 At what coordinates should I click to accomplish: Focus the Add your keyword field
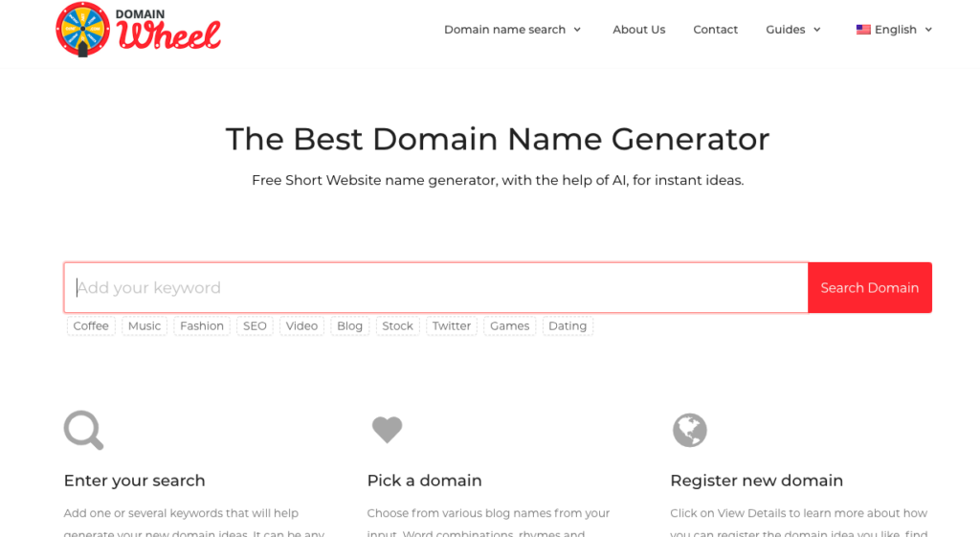[435, 287]
